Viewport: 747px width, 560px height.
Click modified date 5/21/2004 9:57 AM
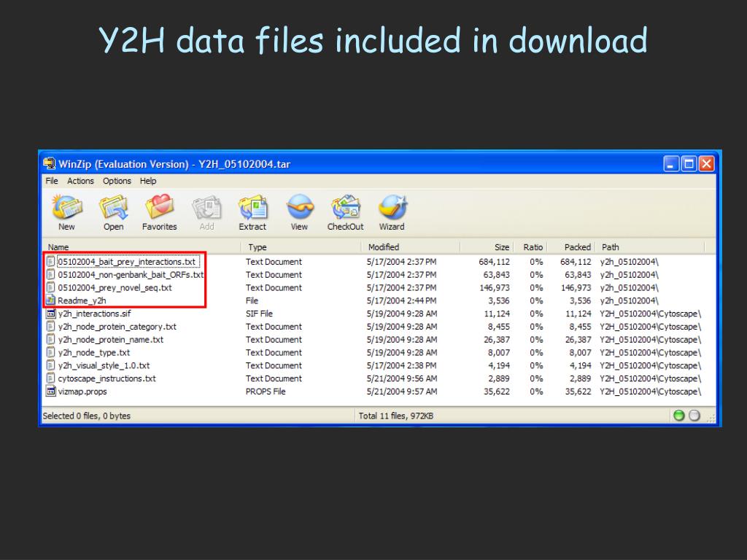coord(402,391)
